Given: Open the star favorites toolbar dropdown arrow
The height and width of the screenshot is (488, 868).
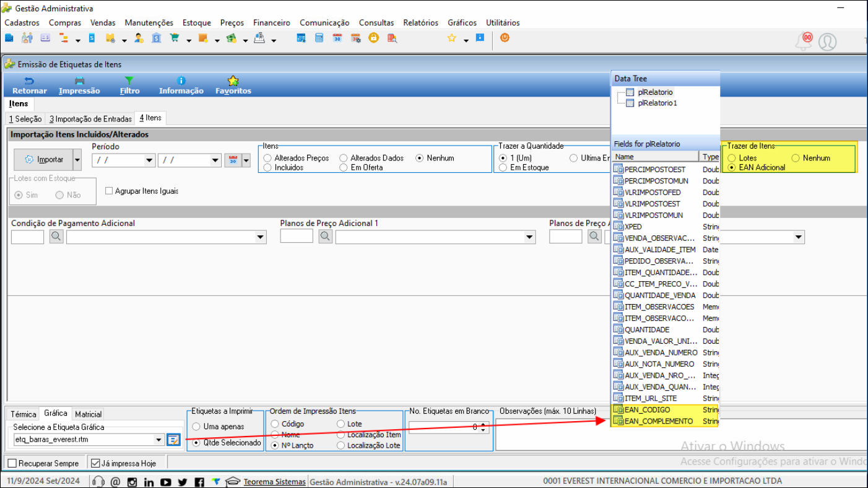Looking at the screenshot, I should [x=466, y=41].
